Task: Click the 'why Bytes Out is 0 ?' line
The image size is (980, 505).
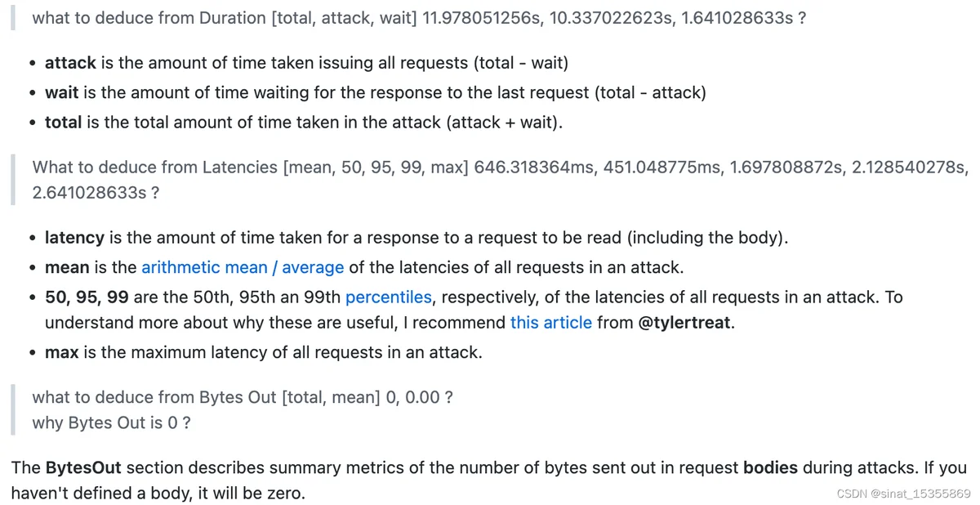Action: [111, 422]
